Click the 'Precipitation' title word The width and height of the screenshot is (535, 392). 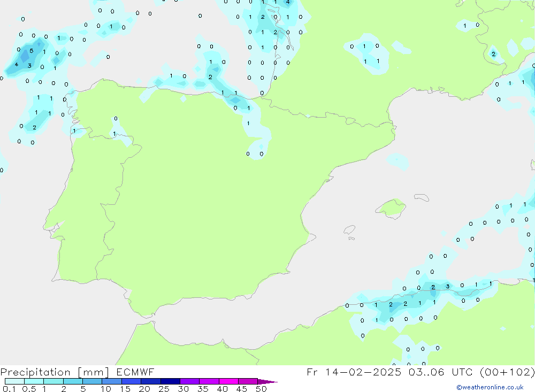pos(35,372)
